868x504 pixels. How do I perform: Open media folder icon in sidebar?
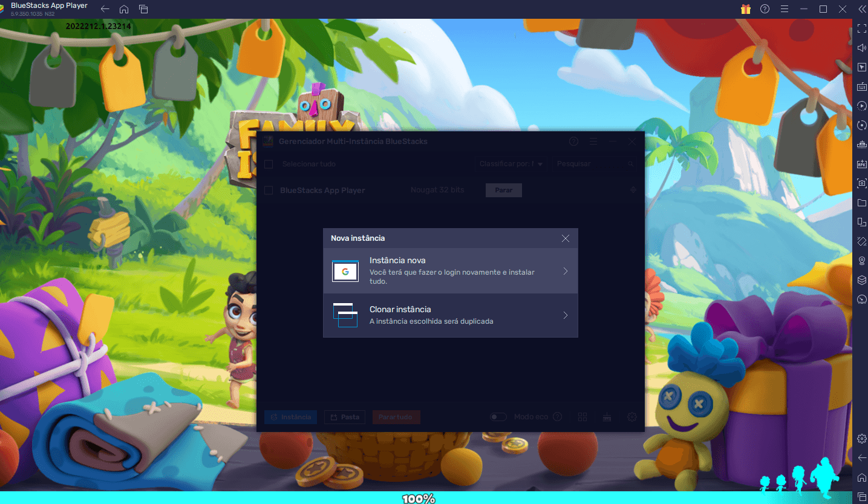point(862,203)
